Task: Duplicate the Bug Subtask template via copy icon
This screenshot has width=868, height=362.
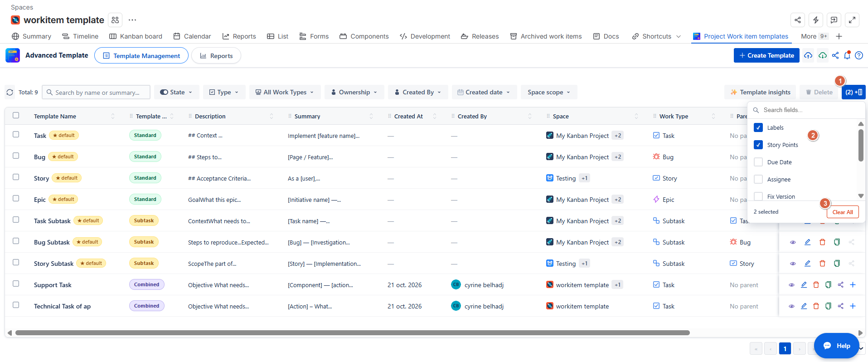Action: click(837, 242)
